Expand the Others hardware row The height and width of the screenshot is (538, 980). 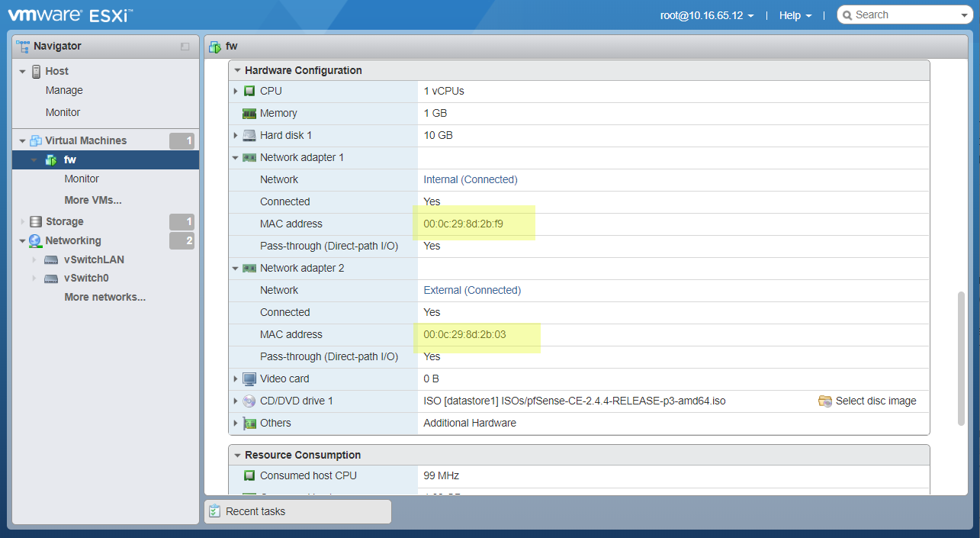point(236,423)
